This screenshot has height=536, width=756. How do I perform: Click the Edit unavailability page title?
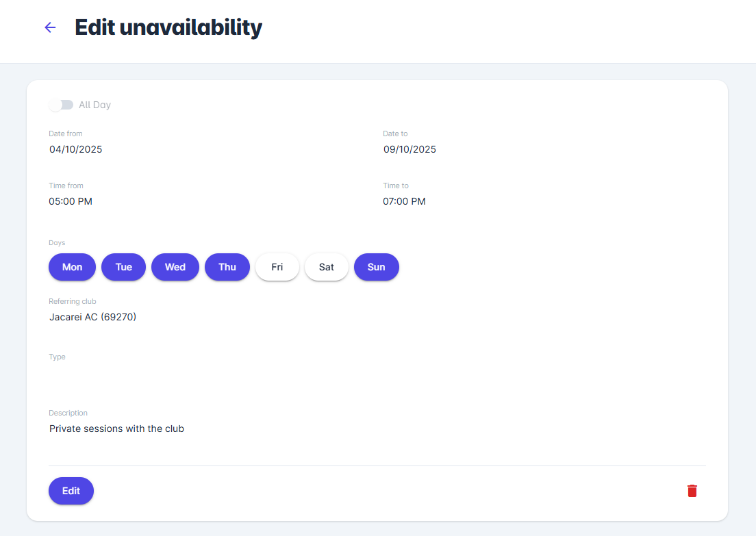click(x=168, y=27)
